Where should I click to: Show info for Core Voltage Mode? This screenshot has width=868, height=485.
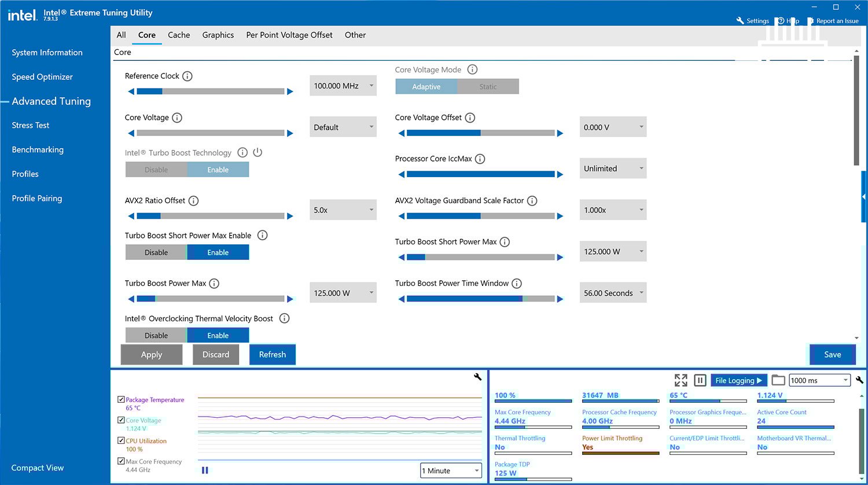[x=472, y=69]
